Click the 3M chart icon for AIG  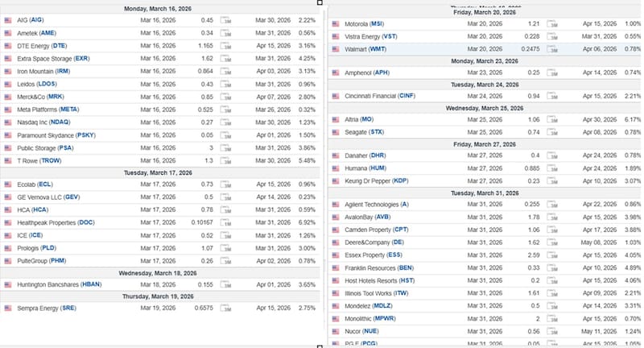(x=228, y=19)
